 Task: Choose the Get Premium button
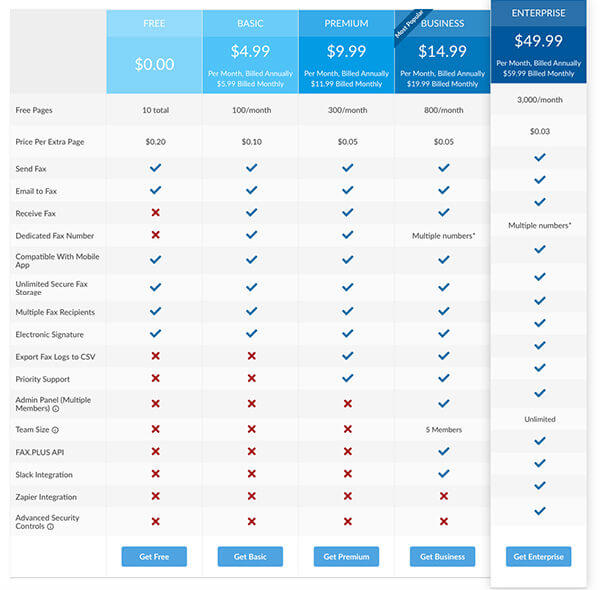tap(346, 556)
